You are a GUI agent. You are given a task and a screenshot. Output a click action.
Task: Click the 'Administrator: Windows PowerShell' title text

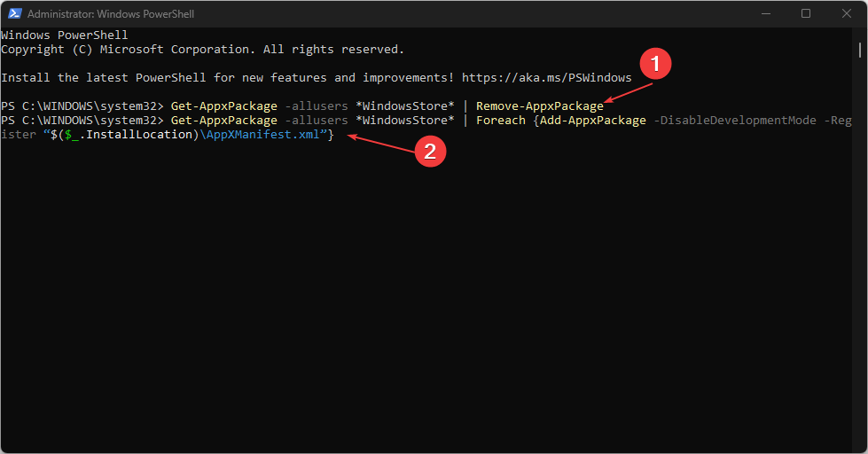click(111, 14)
